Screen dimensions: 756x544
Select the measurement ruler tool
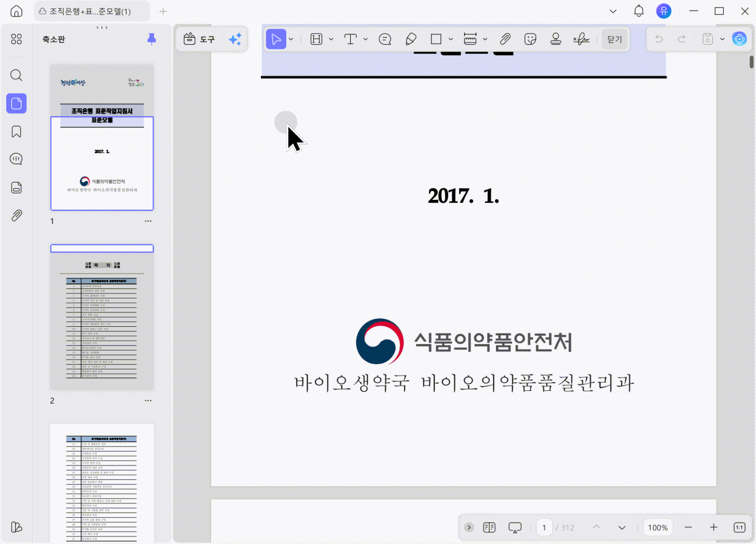[470, 39]
